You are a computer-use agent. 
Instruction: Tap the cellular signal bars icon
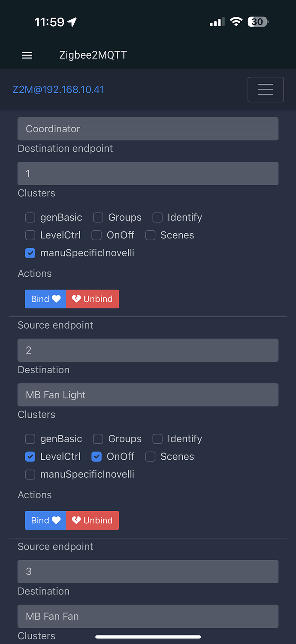pos(217,22)
